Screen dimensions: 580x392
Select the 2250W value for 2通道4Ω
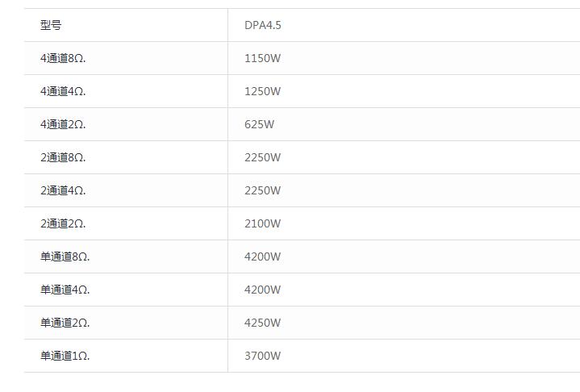263,190
